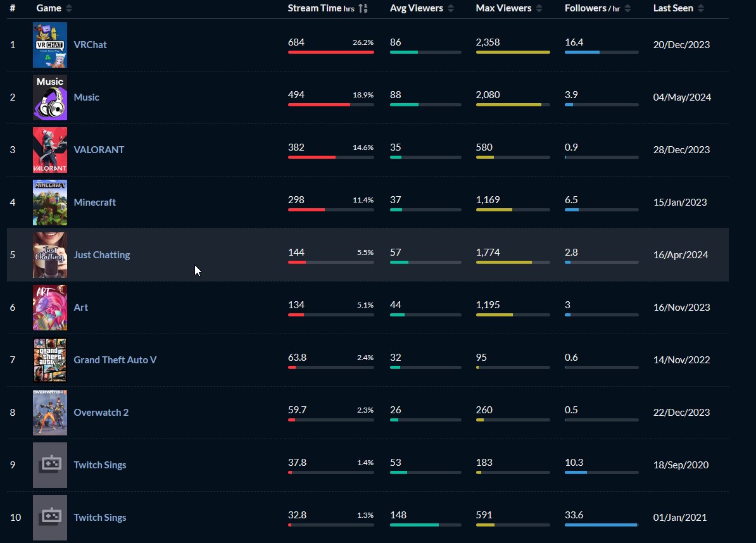This screenshot has height=543, width=756.
Task: Open Overwatch 2 box art thumbnail
Action: click(x=50, y=413)
